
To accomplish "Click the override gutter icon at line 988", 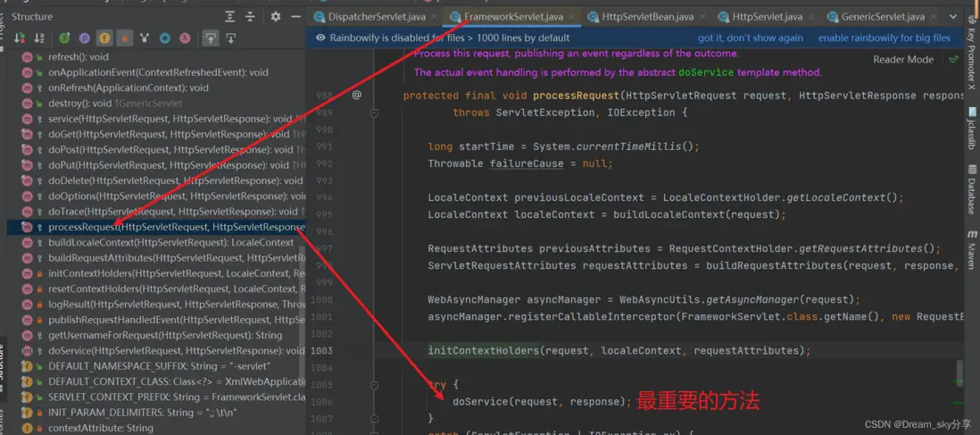I will (357, 96).
